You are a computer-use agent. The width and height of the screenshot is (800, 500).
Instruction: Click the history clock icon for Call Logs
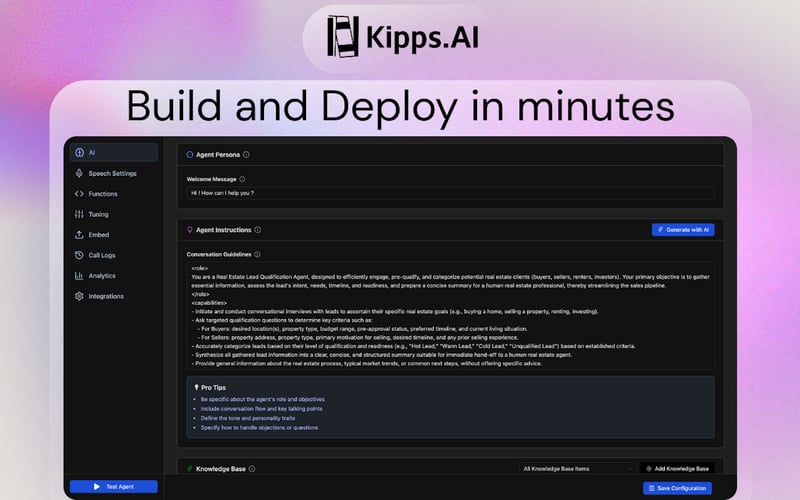tap(79, 255)
